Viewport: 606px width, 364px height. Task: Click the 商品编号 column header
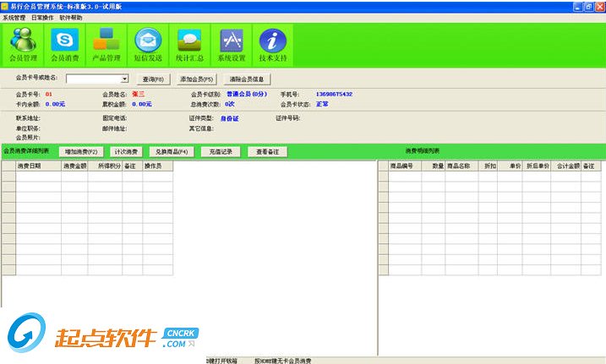[x=405, y=166]
